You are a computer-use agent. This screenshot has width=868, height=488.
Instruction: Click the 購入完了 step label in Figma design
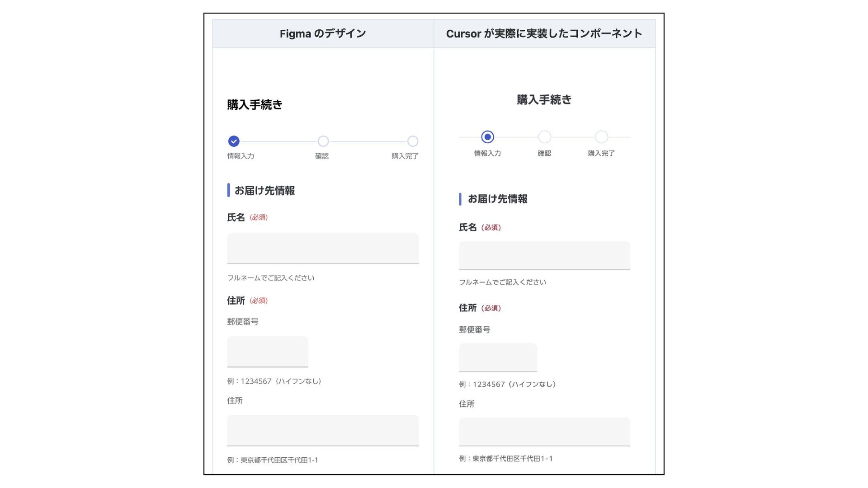click(405, 156)
